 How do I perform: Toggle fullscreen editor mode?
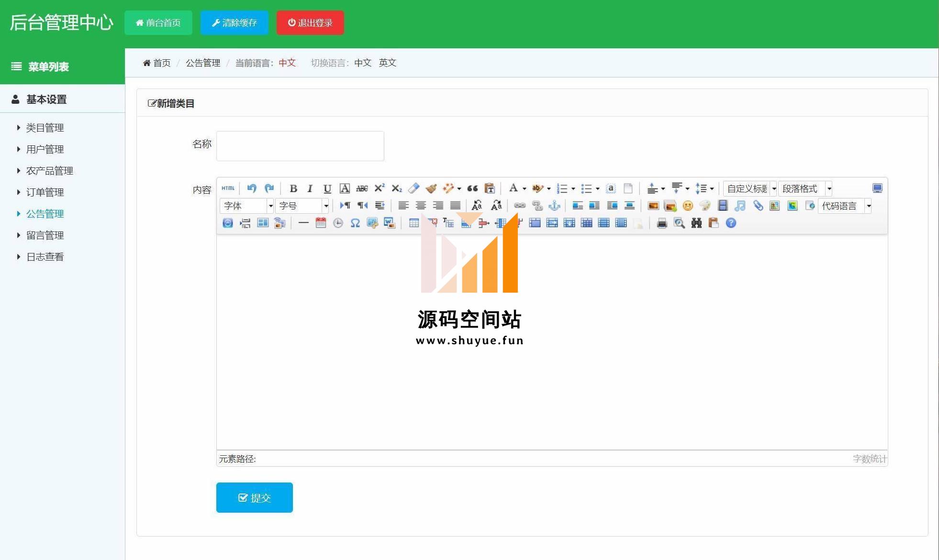[877, 188]
